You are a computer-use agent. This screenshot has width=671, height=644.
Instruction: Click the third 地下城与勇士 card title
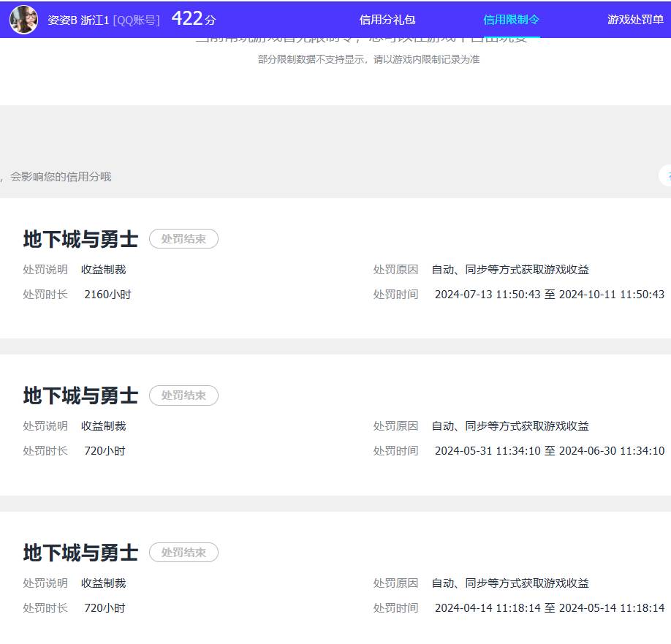pos(79,553)
